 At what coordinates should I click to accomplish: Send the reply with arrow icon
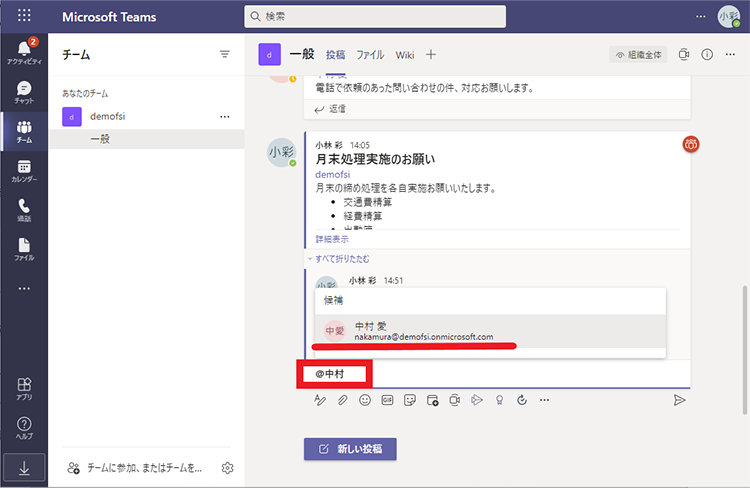tap(679, 400)
